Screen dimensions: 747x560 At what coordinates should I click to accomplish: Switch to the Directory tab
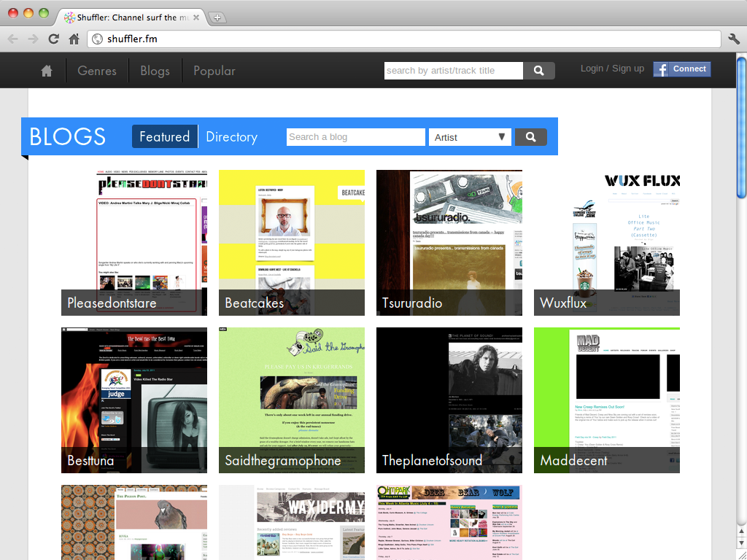click(x=231, y=136)
